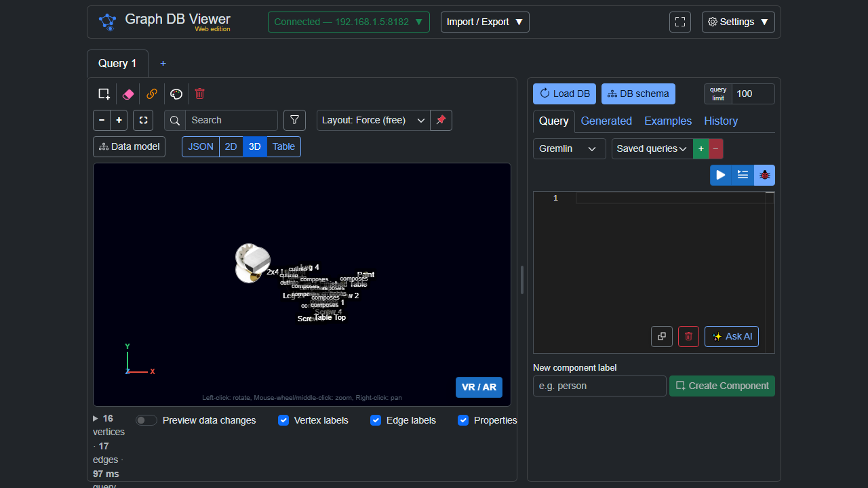Enter fullscreen using the top-bar icon
This screenshot has height=488, width=868.
pos(680,22)
